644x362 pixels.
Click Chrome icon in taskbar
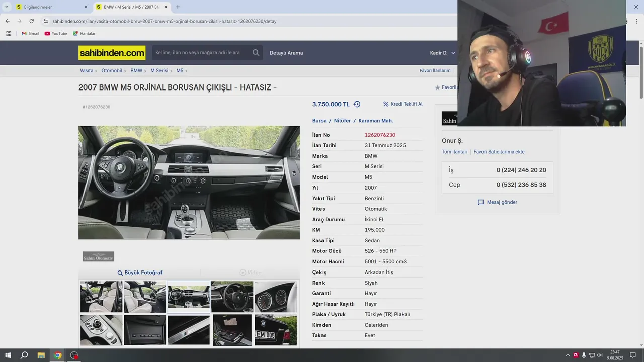click(x=58, y=355)
